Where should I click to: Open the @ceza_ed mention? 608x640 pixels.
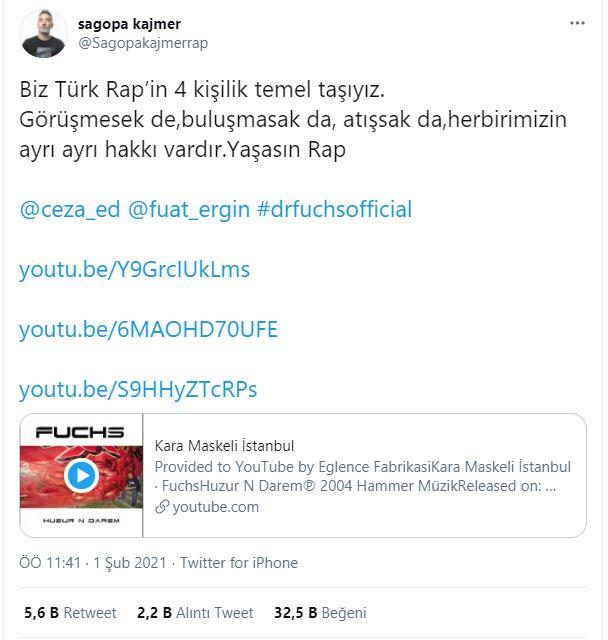(x=70, y=209)
